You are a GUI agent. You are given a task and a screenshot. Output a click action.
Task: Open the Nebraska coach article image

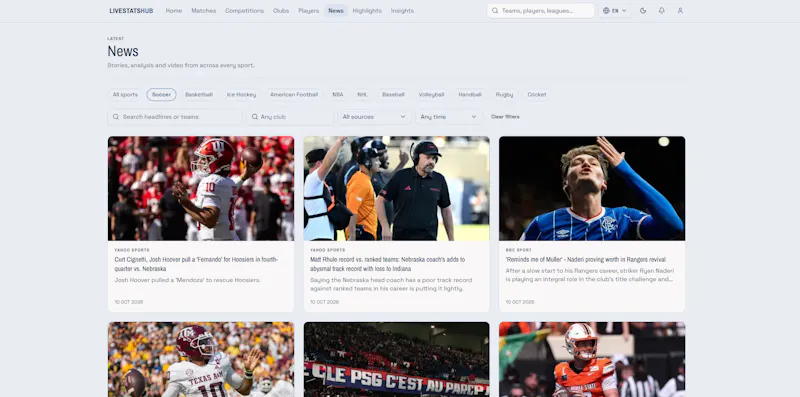pos(396,188)
